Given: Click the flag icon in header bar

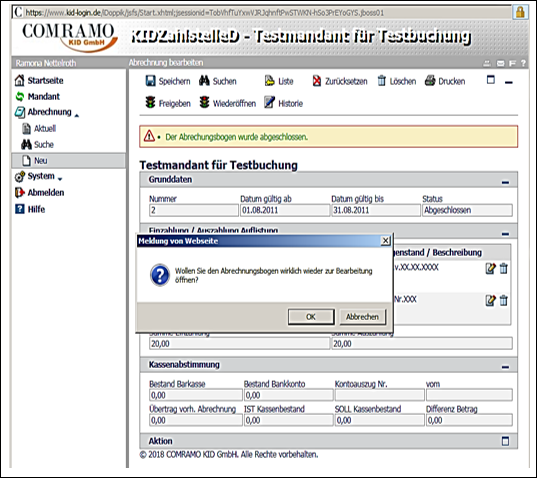Looking at the screenshot, I should tap(512, 63).
